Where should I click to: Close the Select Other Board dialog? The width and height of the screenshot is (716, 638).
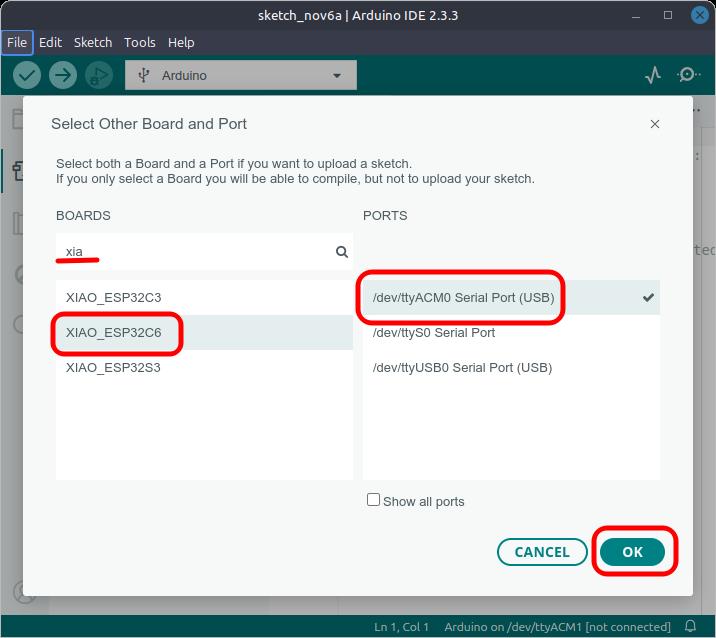pyautogui.click(x=655, y=124)
